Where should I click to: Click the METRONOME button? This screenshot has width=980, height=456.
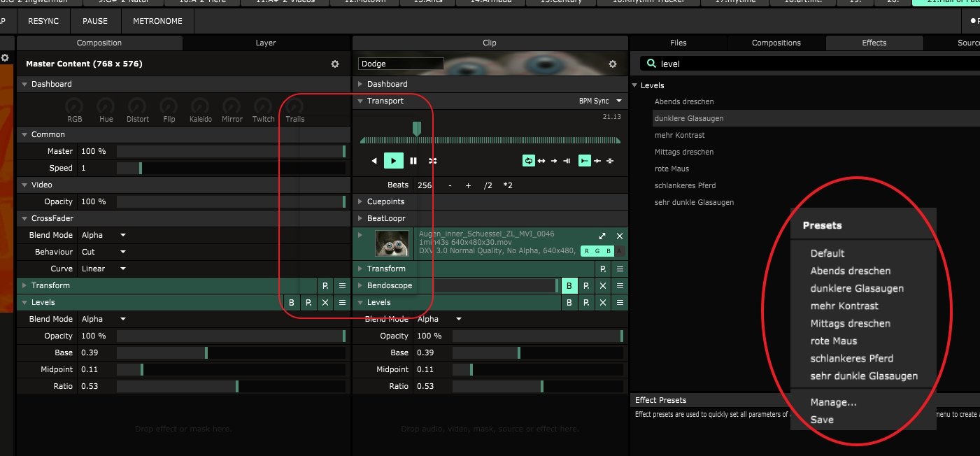tap(157, 21)
